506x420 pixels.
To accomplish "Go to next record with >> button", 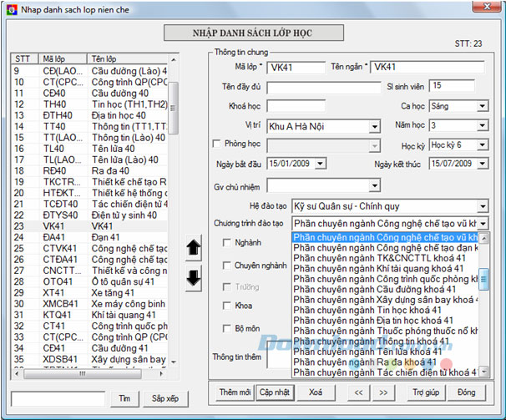I will pos(383,392).
